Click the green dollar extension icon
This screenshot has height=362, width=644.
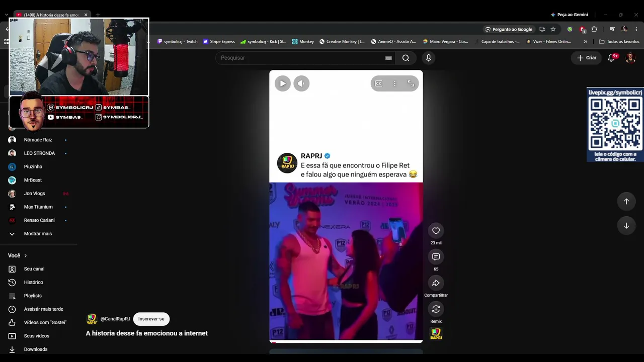coord(570,29)
